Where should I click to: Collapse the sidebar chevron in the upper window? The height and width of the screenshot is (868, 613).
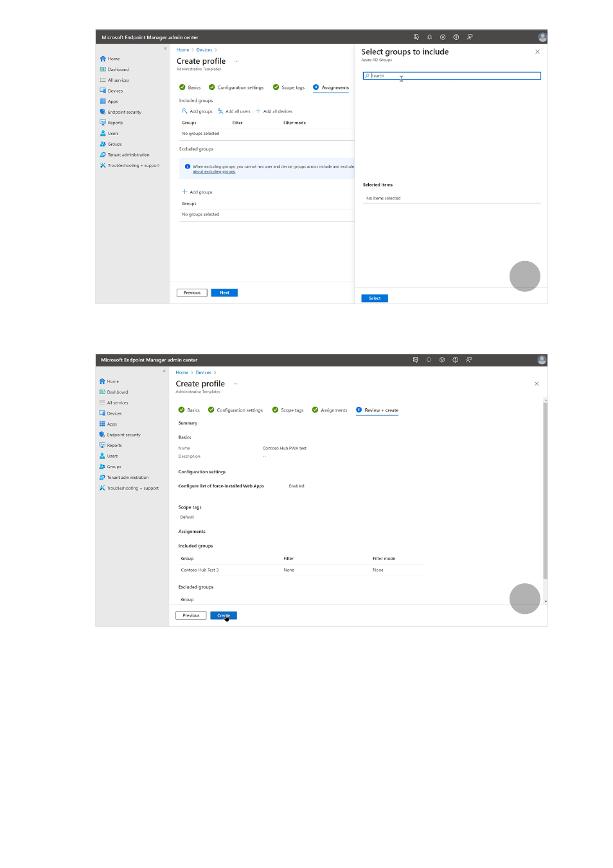coord(165,49)
